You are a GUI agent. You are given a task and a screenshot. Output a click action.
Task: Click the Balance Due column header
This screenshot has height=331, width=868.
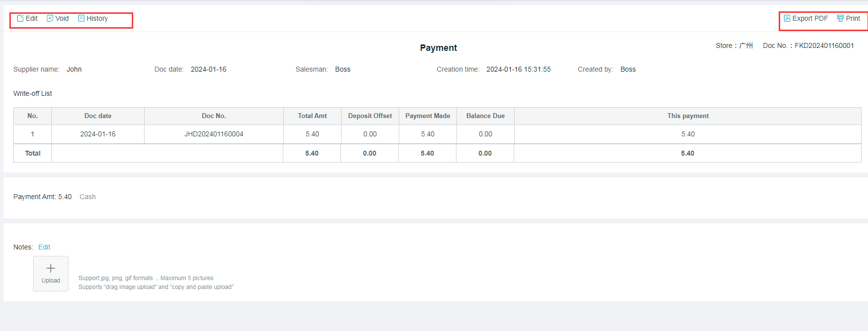click(x=486, y=116)
